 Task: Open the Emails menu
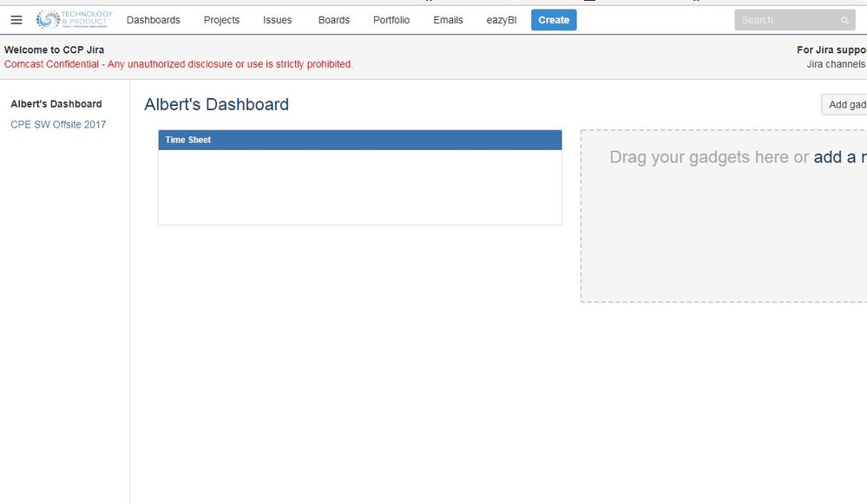click(448, 20)
